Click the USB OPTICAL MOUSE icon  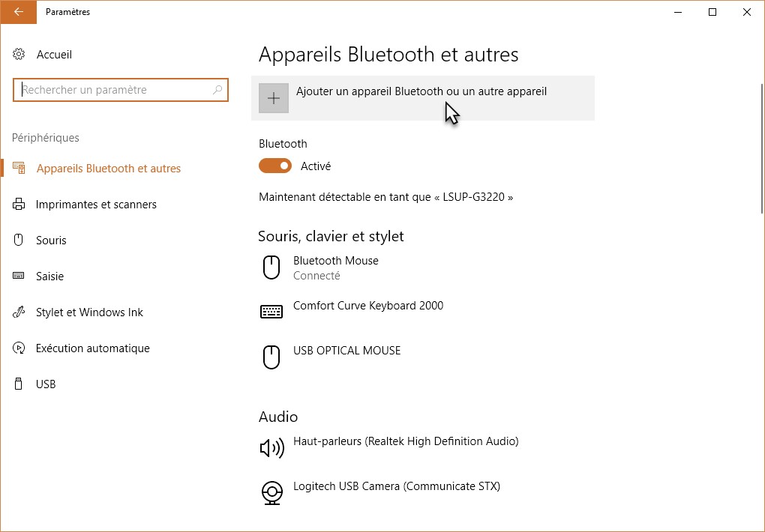click(x=271, y=357)
